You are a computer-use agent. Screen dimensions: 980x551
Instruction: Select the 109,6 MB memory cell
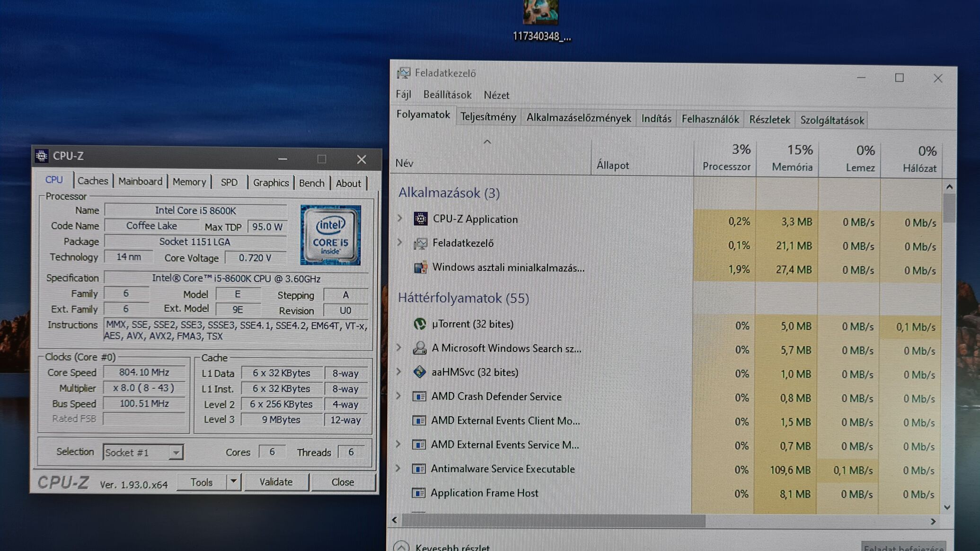click(x=786, y=470)
